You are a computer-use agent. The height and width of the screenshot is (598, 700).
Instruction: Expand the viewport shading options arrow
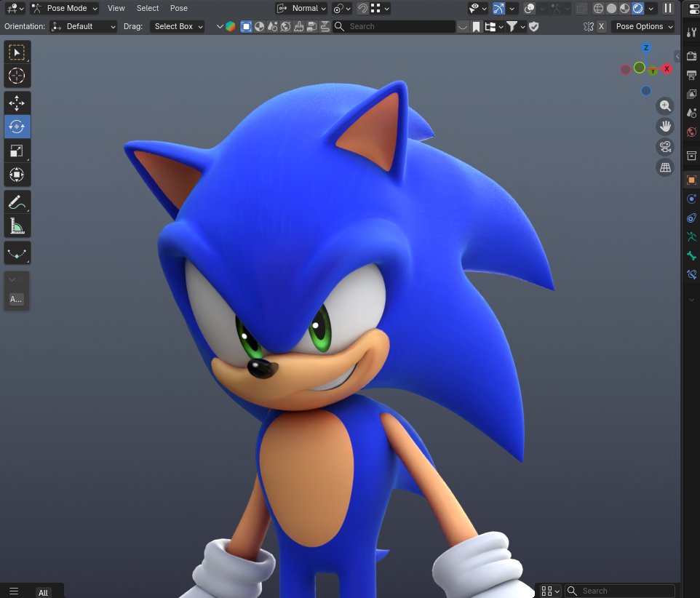(651, 8)
